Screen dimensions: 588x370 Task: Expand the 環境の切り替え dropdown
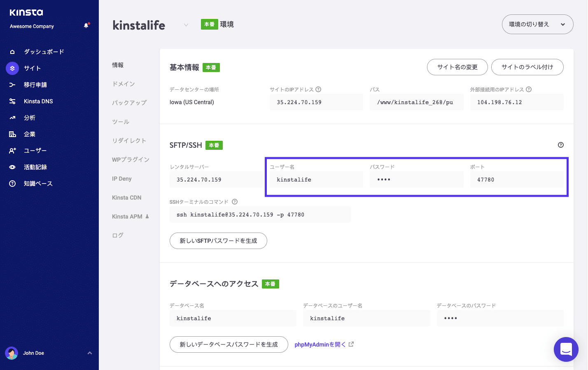(537, 24)
